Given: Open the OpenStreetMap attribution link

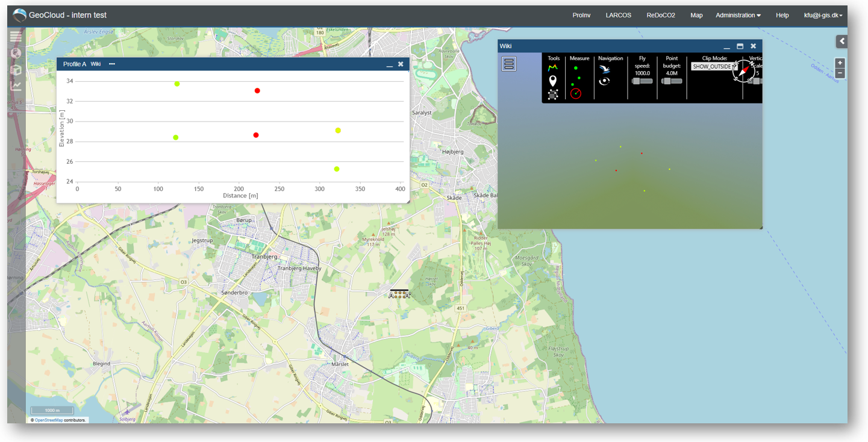Looking at the screenshot, I should pyautogui.click(x=49, y=420).
